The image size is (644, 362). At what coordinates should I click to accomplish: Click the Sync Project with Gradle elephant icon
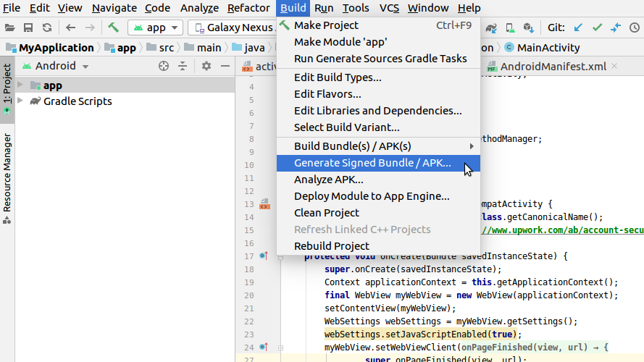point(491,28)
